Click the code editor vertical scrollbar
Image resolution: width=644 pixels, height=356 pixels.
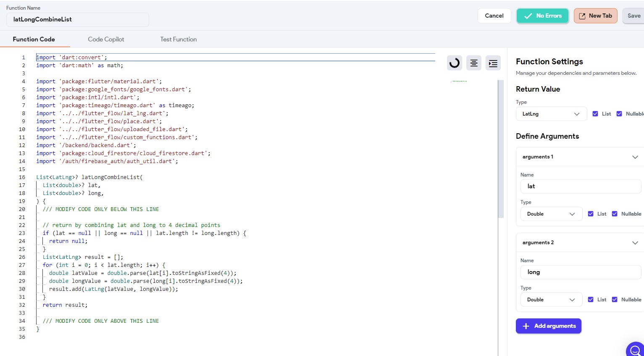[x=500, y=149]
